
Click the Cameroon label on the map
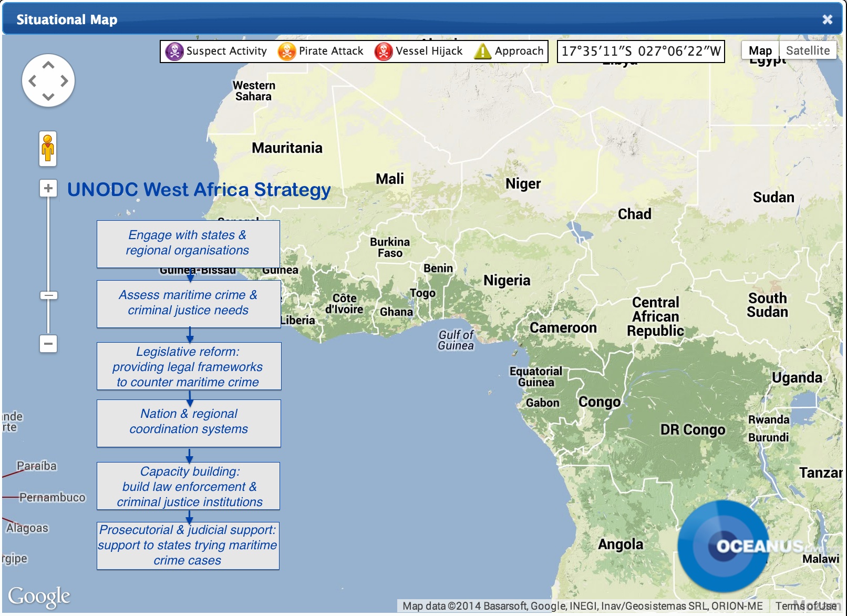(x=563, y=328)
